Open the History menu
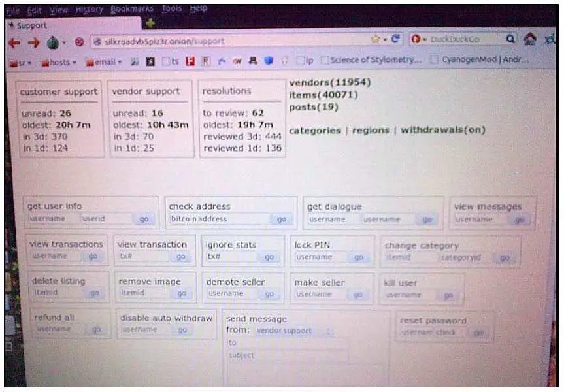Viewport: 564px width, 392px height. [x=89, y=10]
